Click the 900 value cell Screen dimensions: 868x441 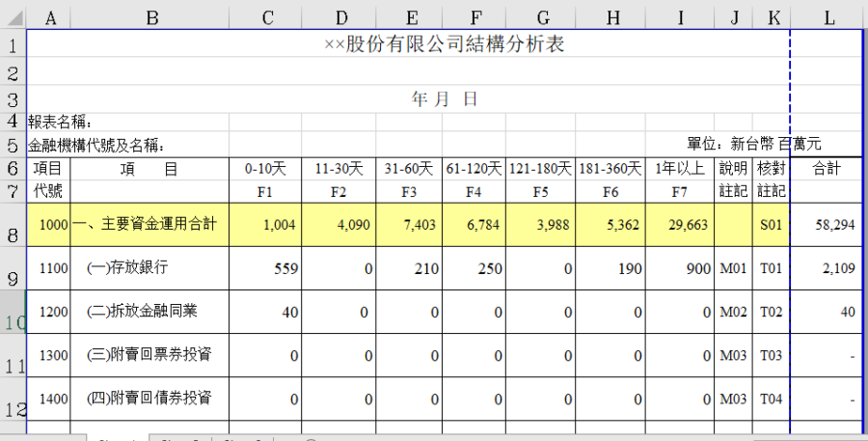[680, 268]
